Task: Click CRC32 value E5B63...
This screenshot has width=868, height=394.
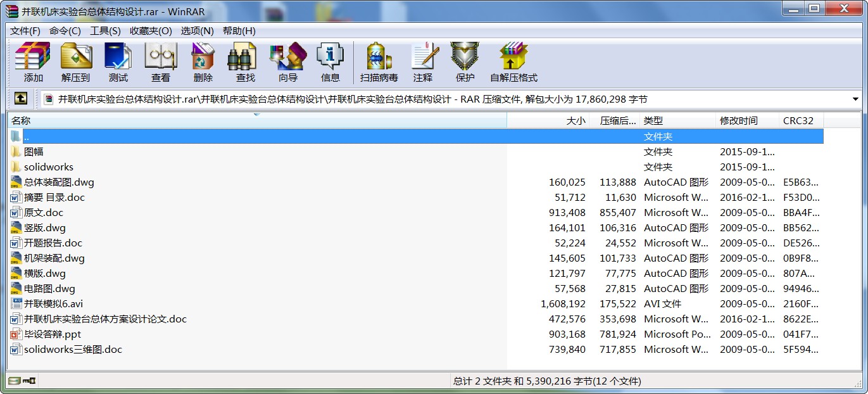Action: click(802, 182)
